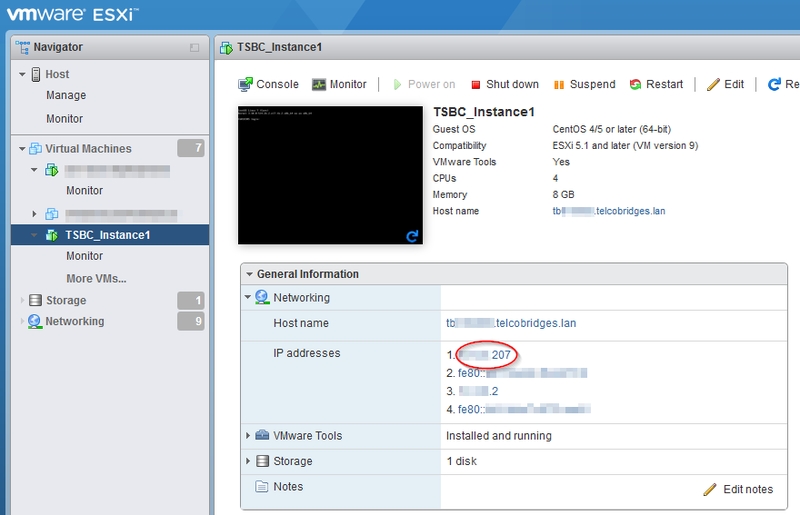
Task: Click the Edit pencil toolbar button
Action: 725,85
